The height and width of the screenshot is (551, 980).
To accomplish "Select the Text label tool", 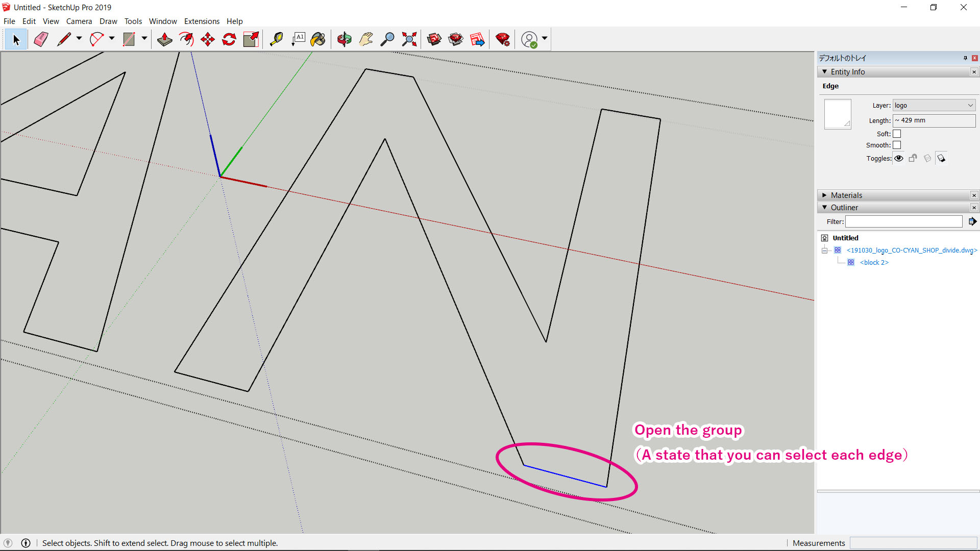I will click(x=298, y=39).
